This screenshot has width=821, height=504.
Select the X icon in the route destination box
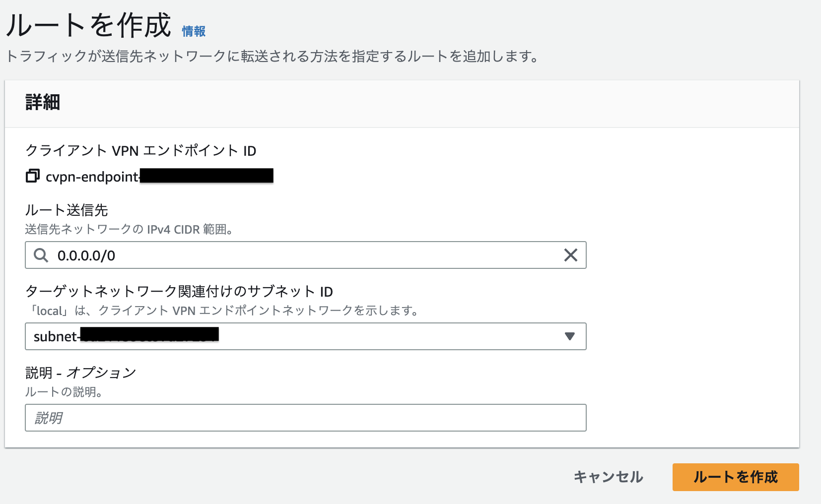point(570,255)
